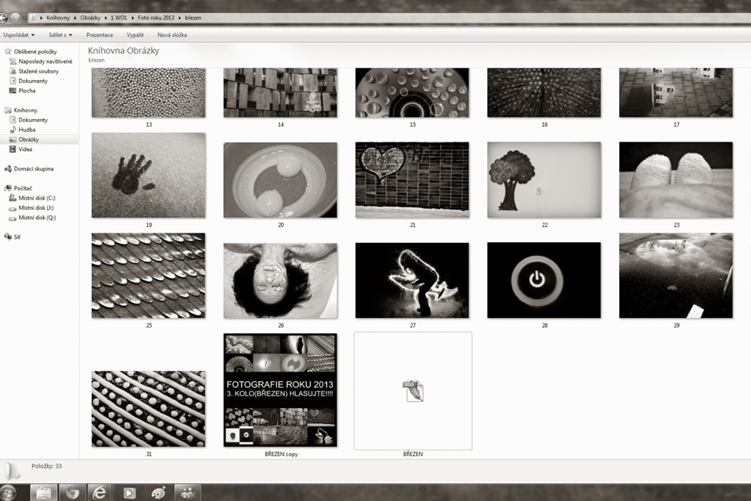Open Windows Explorer from the taskbar
The width and height of the screenshot is (751, 501).
pyautogui.click(x=44, y=492)
